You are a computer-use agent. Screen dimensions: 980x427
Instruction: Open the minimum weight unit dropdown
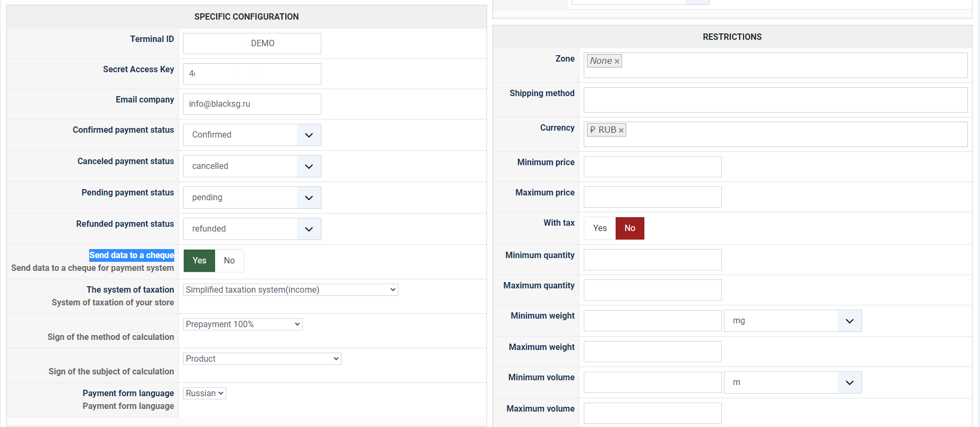click(x=792, y=321)
